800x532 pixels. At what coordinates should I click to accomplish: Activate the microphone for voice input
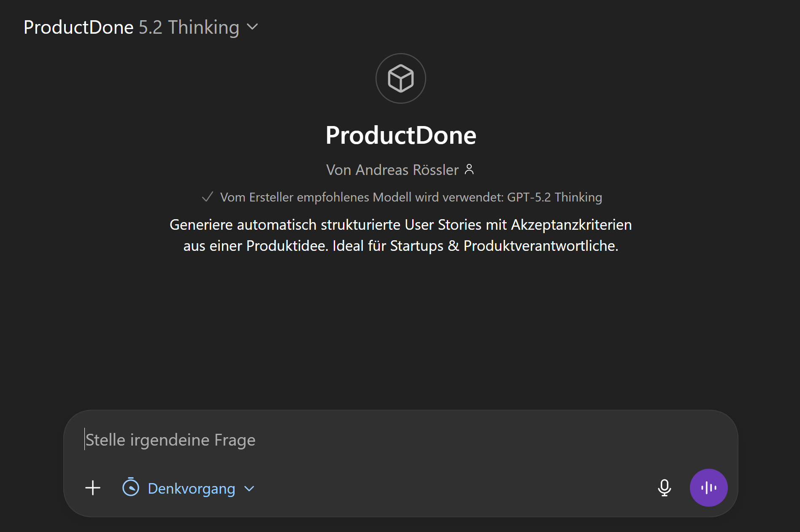[664, 488]
